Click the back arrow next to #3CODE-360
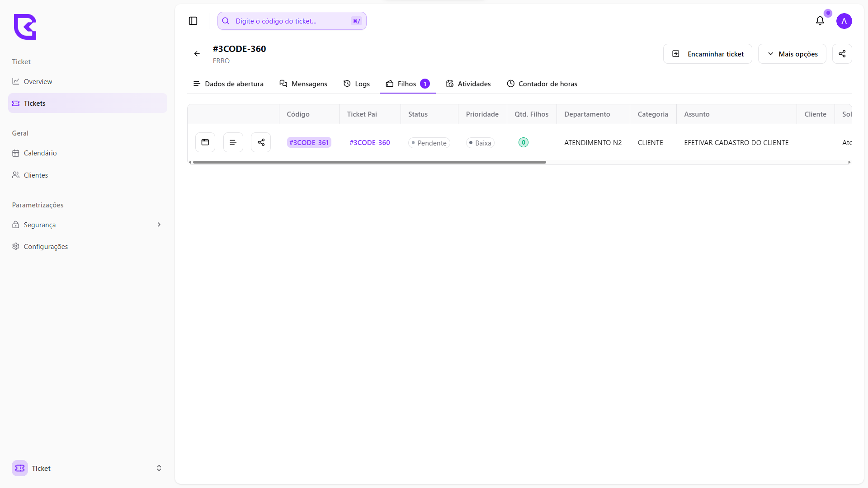This screenshot has height=488, width=868. (x=197, y=54)
